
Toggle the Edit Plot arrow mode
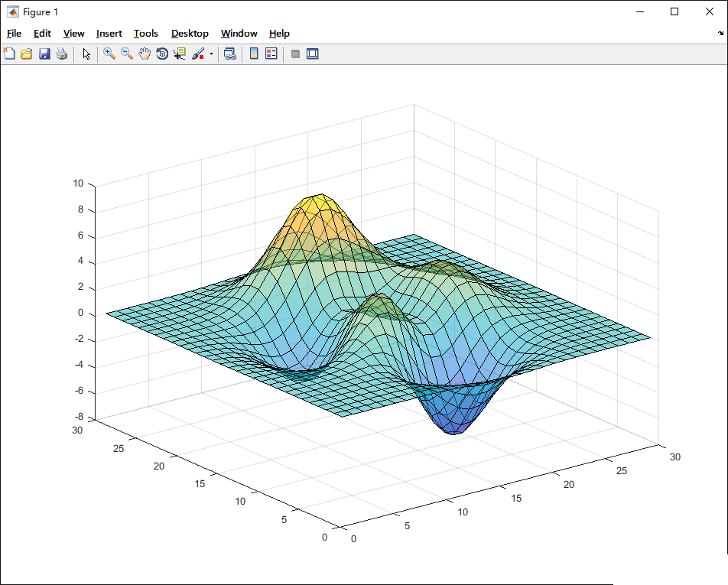tap(86, 54)
